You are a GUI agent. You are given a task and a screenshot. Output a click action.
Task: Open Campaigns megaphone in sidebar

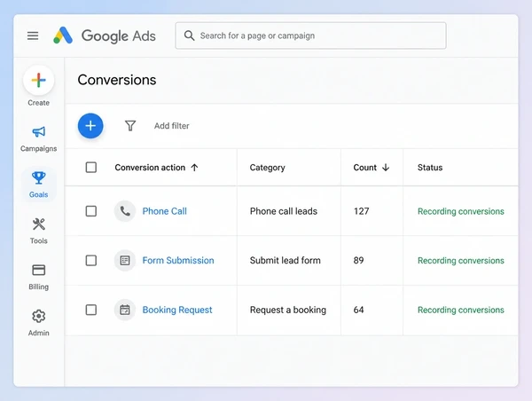[x=39, y=131]
